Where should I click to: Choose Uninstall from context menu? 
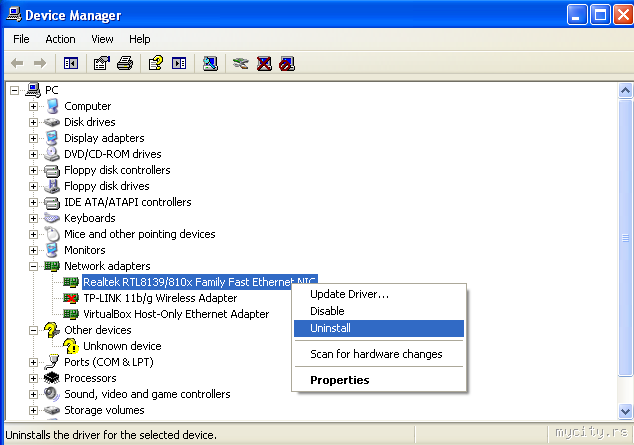click(x=379, y=328)
